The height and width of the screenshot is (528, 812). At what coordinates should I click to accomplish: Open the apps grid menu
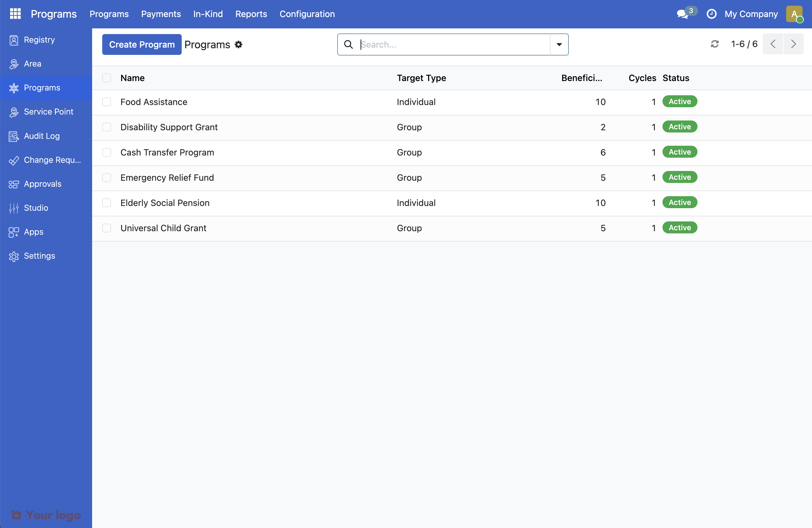point(15,14)
